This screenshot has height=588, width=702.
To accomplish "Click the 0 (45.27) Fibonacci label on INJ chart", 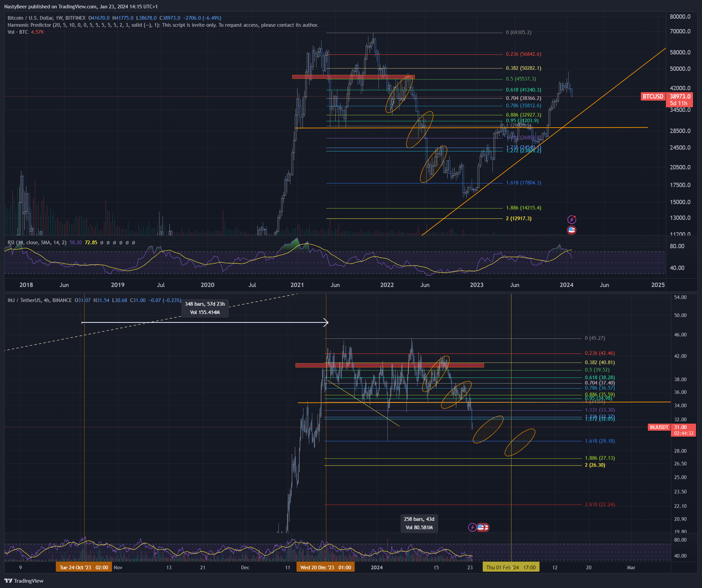I will tap(595, 338).
